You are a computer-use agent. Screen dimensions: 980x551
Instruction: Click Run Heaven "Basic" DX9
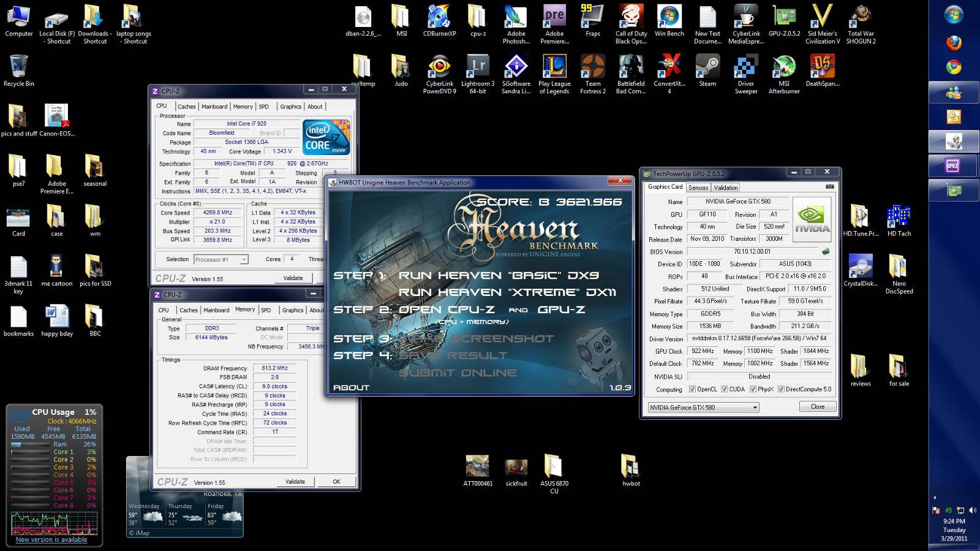(499, 275)
